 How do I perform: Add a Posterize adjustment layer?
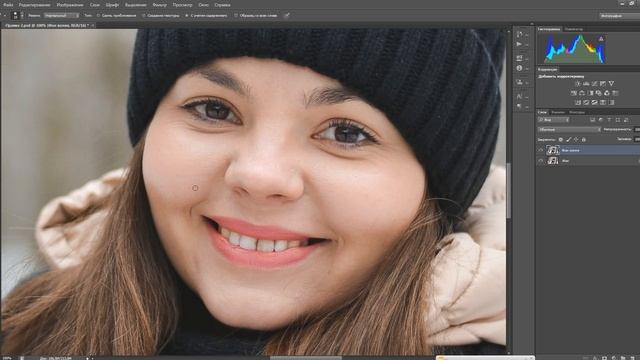click(586, 102)
